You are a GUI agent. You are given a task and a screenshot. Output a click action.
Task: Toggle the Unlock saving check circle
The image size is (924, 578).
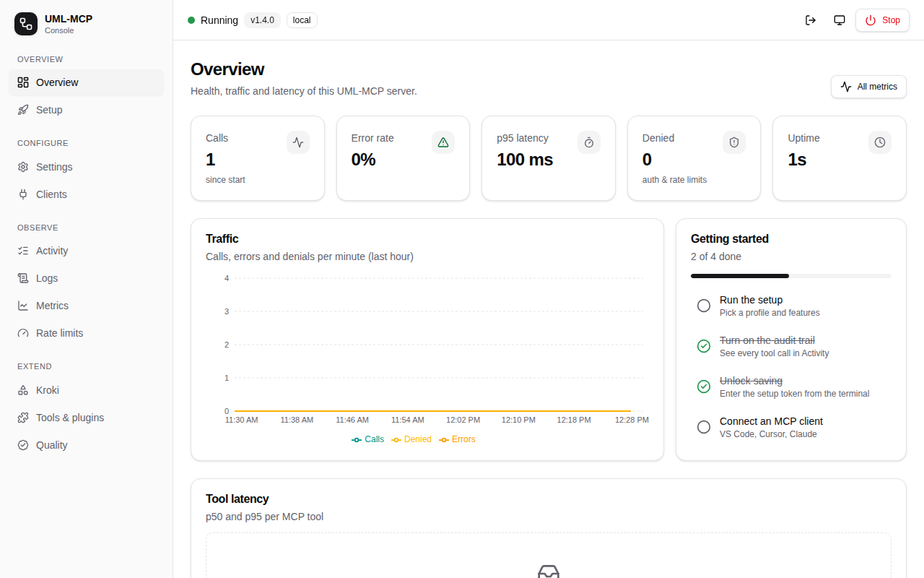(x=704, y=387)
